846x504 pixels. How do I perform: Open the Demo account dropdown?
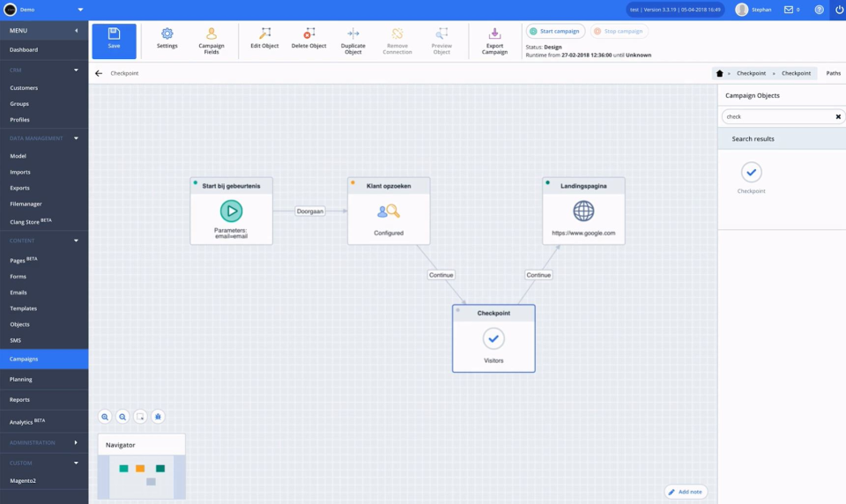coord(80,10)
